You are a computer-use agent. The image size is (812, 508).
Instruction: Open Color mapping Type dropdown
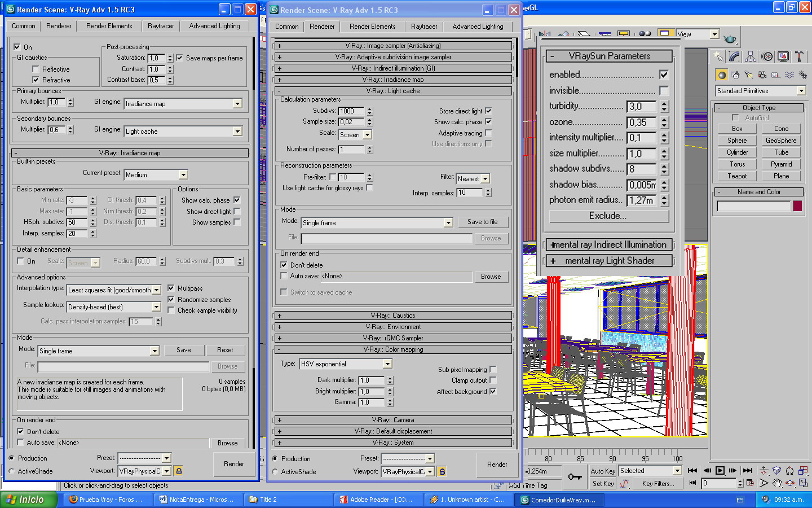coord(346,364)
